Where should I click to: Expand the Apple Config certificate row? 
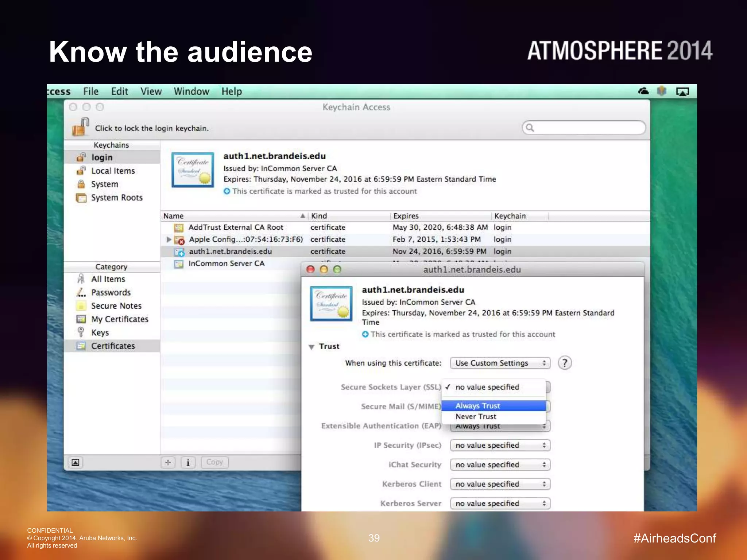coord(169,240)
